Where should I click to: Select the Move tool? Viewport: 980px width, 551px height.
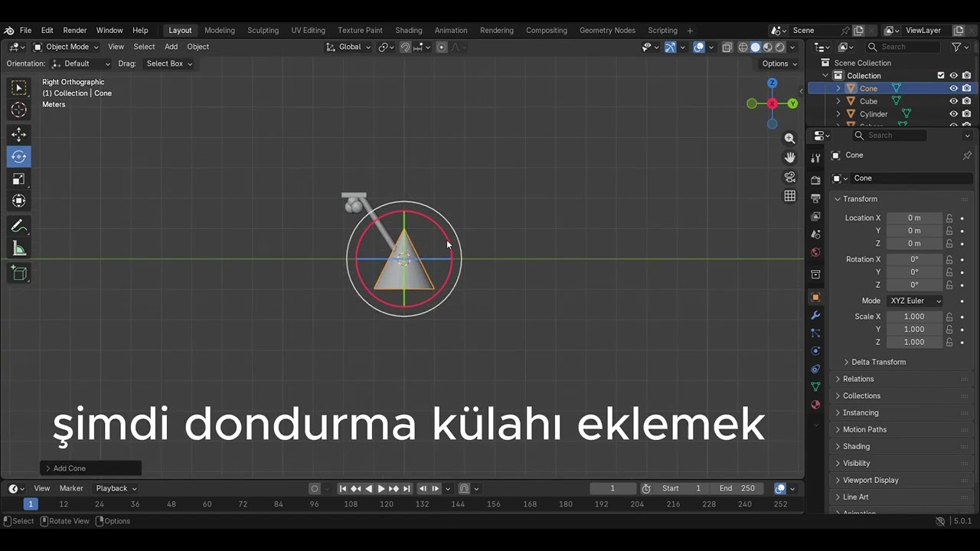coord(19,135)
